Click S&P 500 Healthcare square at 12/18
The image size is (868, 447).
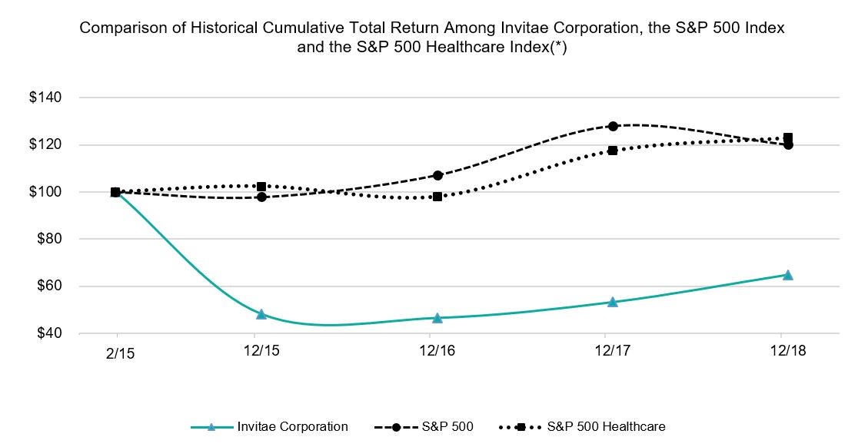point(788,137)
